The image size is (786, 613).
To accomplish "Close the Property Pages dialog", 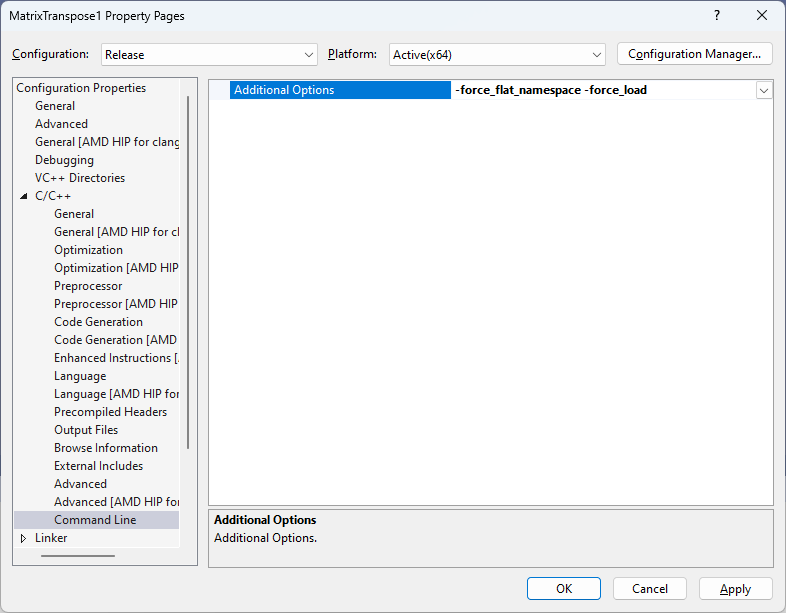I will point(762,16).
